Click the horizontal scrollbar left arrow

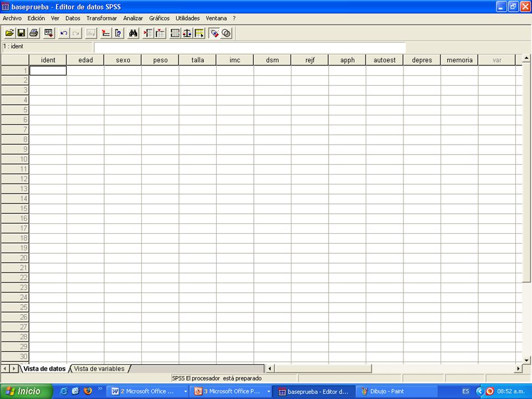pyautogui.click(x=270, y=369)
